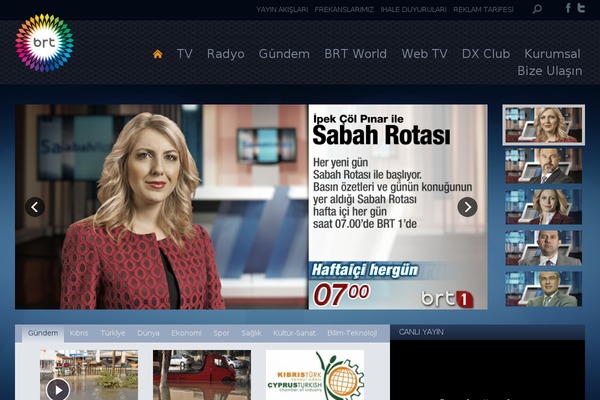Select second slider thumbnail with bearded man
This screenshot has height=400, width=600.
(543, 166)
